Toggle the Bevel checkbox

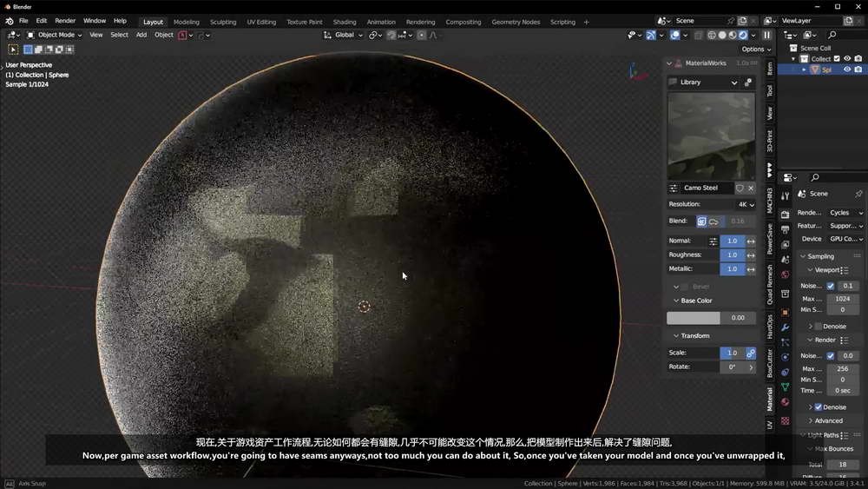685,287
